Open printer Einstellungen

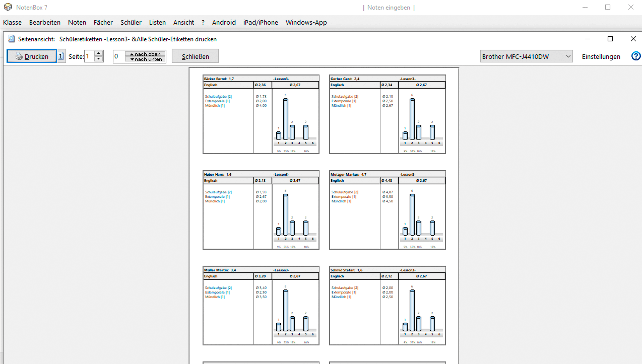(x=601, y=56)
